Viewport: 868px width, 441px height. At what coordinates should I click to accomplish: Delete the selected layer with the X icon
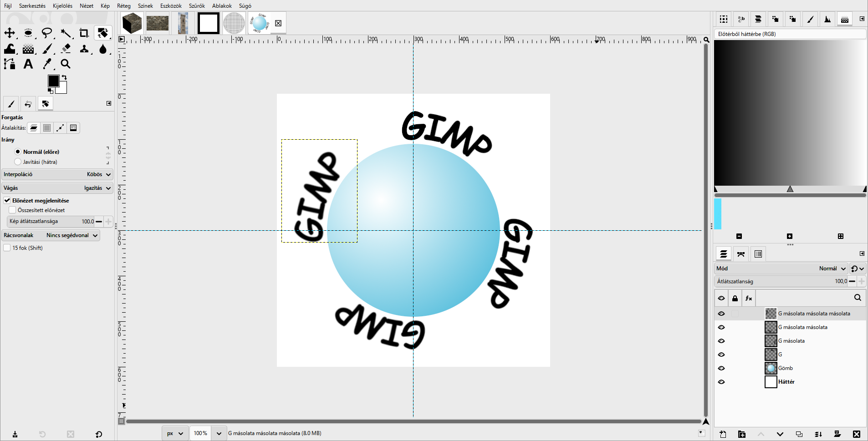pyautogui.click(x=857, y=434)
